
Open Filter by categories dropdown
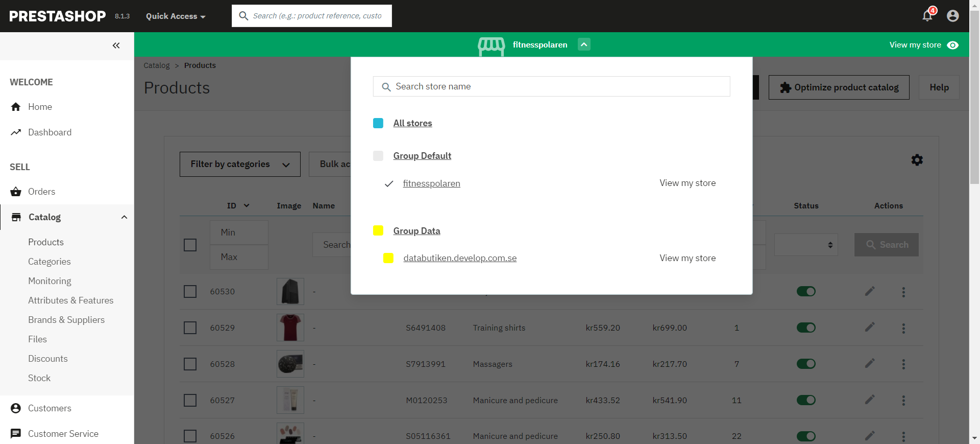click(240, 164)
